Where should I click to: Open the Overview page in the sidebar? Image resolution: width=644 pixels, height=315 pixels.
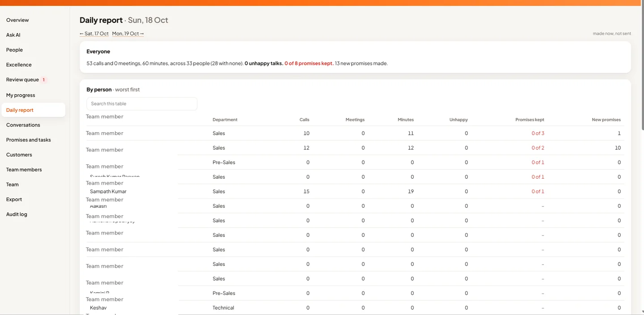click(17, 20)
